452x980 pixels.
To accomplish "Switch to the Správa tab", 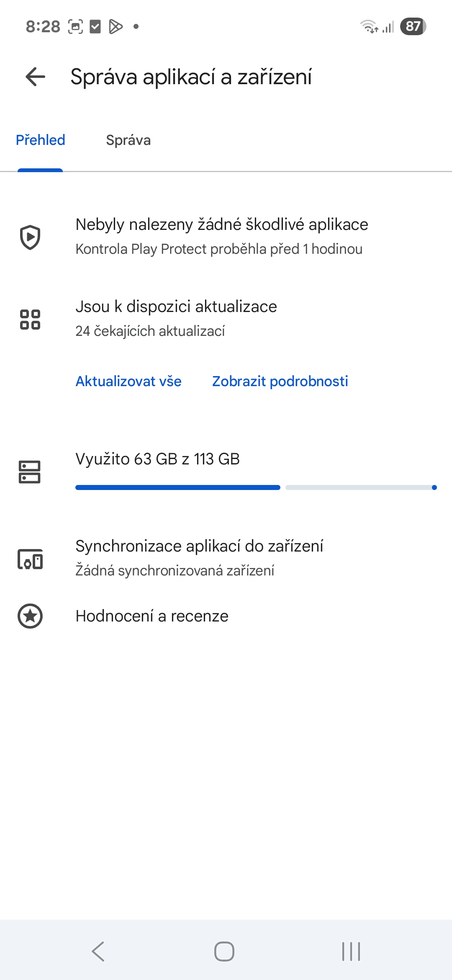I will 128,140.
